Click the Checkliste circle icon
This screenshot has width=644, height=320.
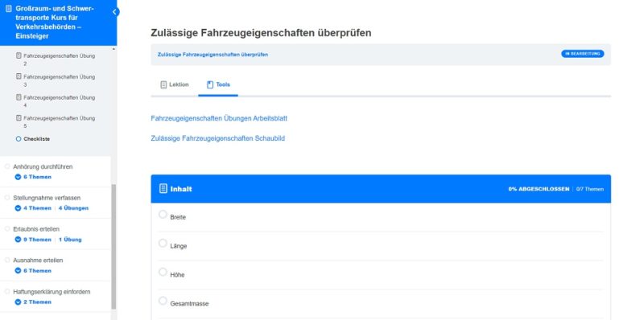click(18, 139)
